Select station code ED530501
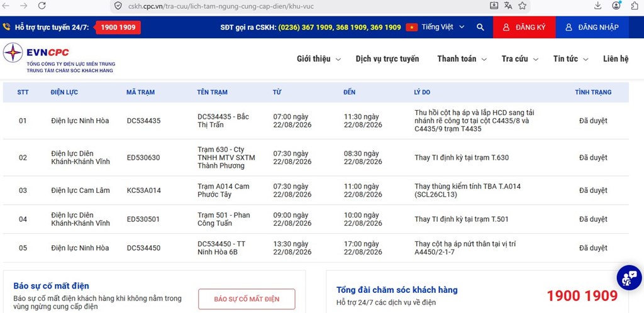Viewport: 644px width, 313px height. [143, 219]
